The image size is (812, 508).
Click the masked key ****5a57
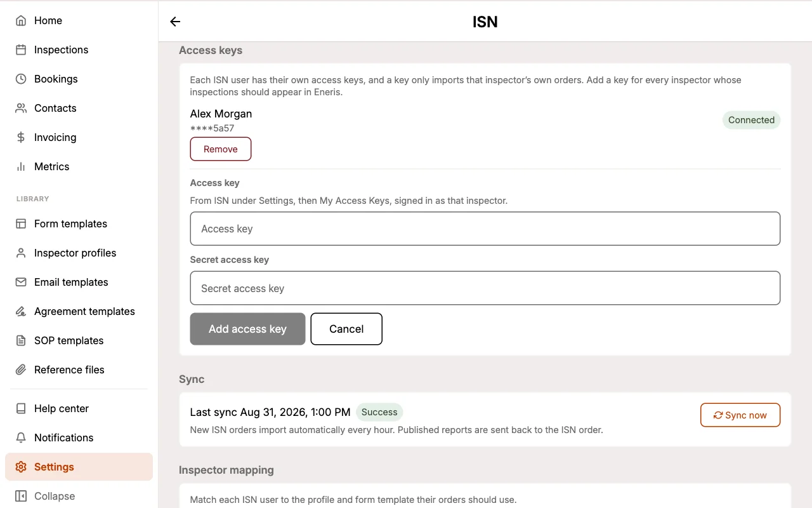212,128
